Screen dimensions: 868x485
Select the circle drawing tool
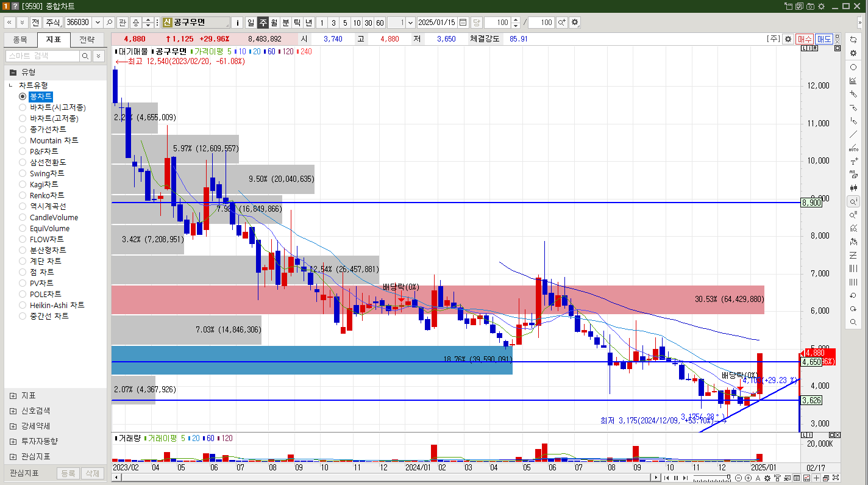[853, 67]
